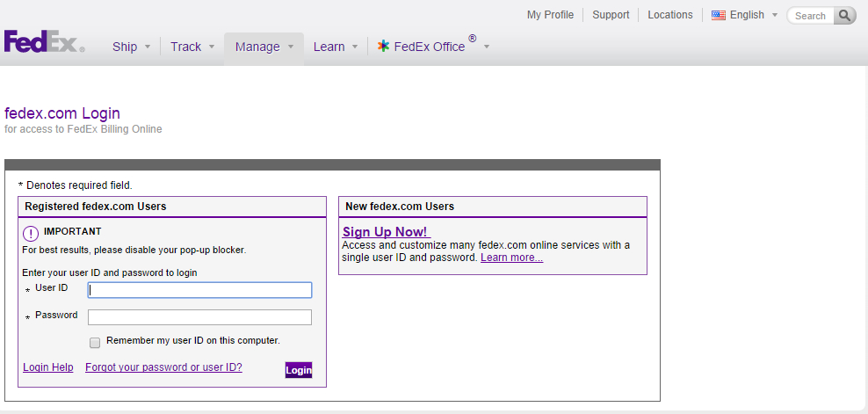The image size is (868, 414).
Task: Go to My Profile
Action: (550, 15)
